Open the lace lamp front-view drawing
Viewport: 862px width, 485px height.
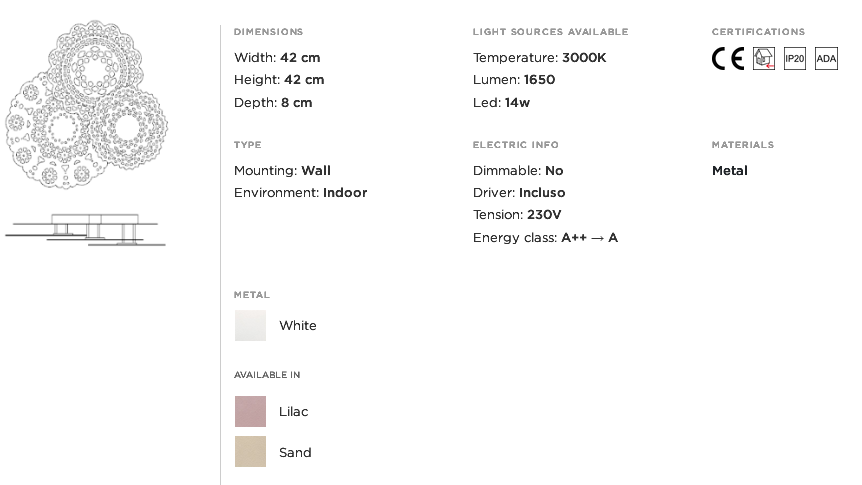[x=86, y=104]
